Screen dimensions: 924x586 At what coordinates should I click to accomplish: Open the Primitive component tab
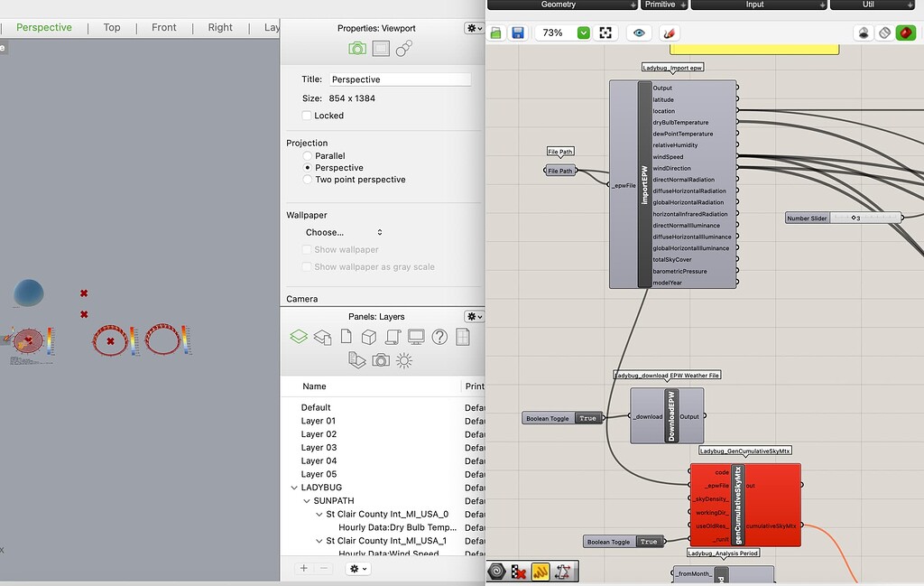tap(664, 5)
